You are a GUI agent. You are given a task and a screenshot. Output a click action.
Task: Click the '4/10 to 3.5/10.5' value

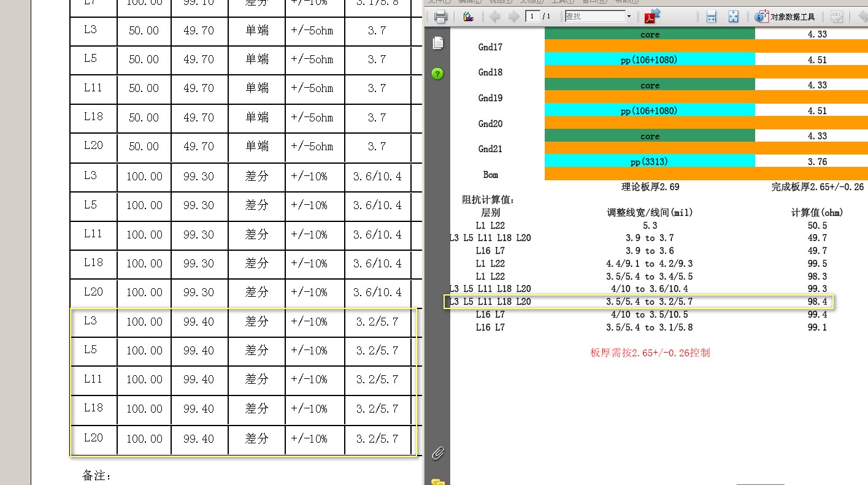[x=650, y=315]
